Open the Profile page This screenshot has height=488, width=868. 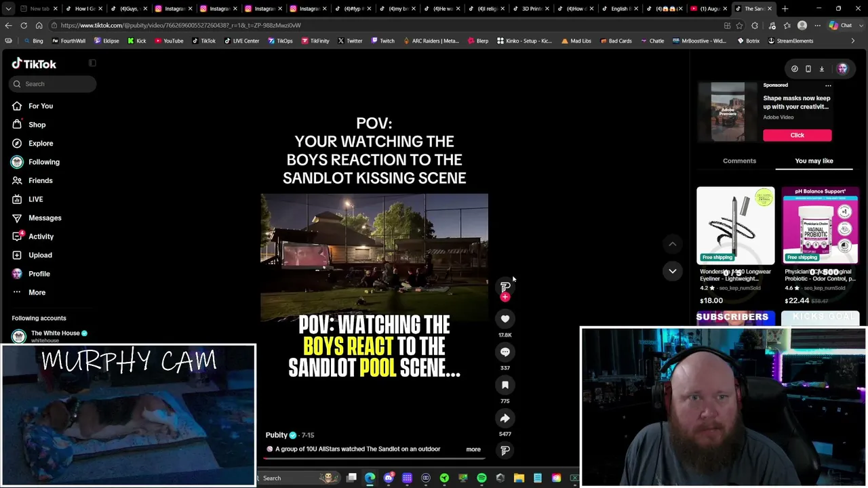[x=39, y=274]
